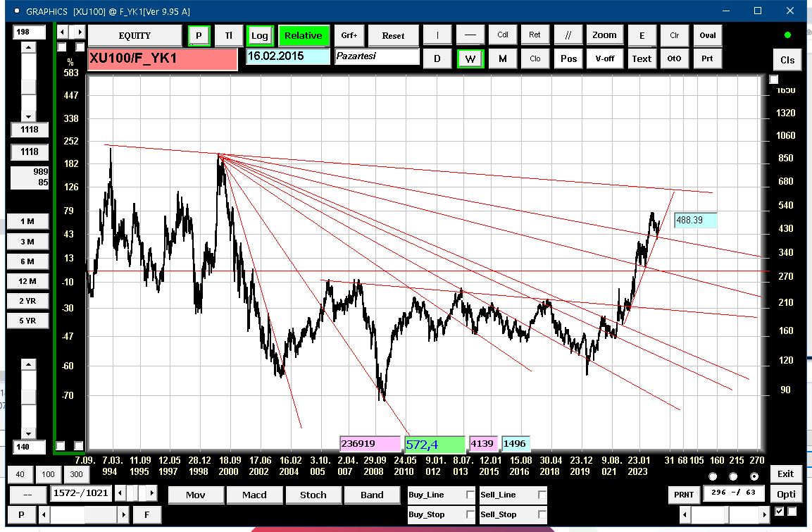Click the Ret retracement tool

click(535, 35)
